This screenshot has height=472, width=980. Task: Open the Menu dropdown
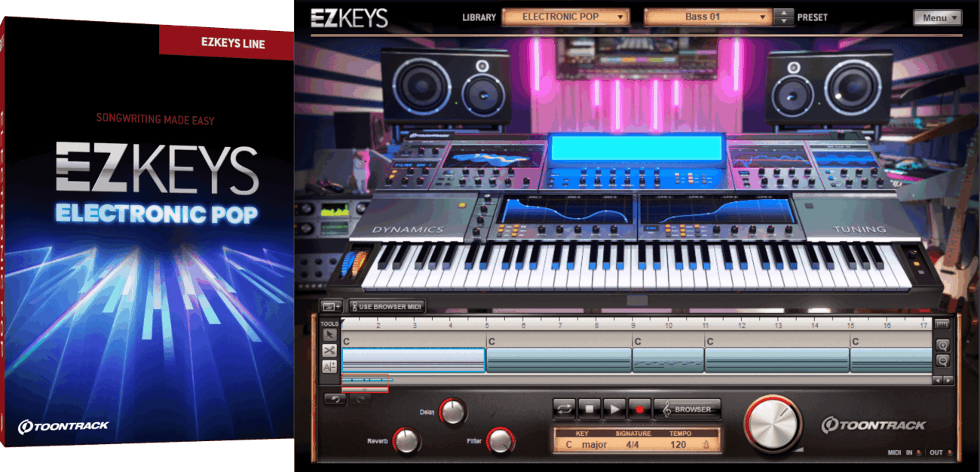[937, 17]
